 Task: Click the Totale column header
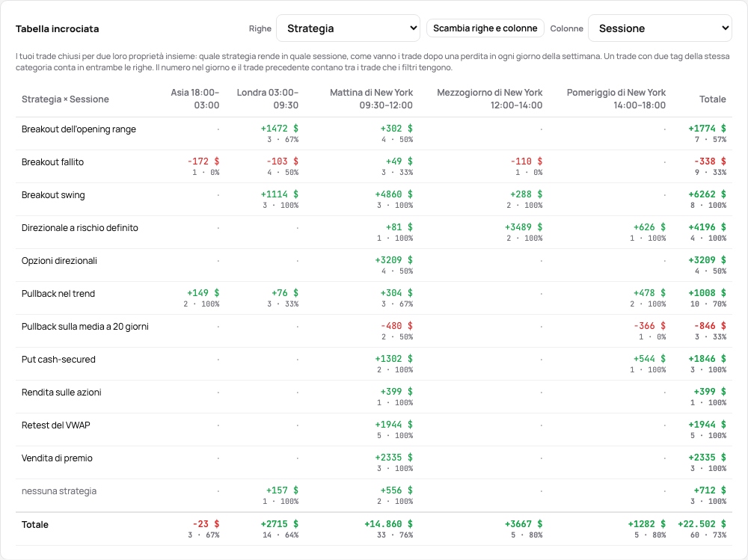(x=712, y=99)
